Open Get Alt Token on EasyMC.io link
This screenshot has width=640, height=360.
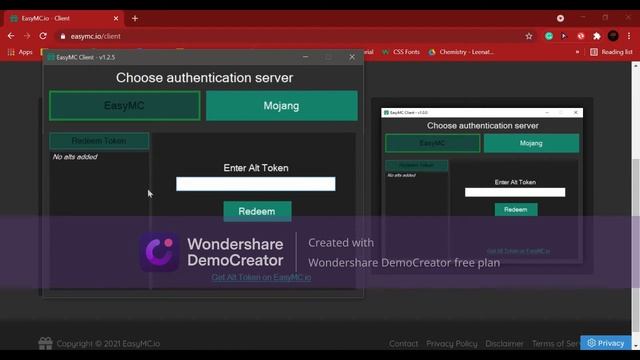tap(261, 277)
